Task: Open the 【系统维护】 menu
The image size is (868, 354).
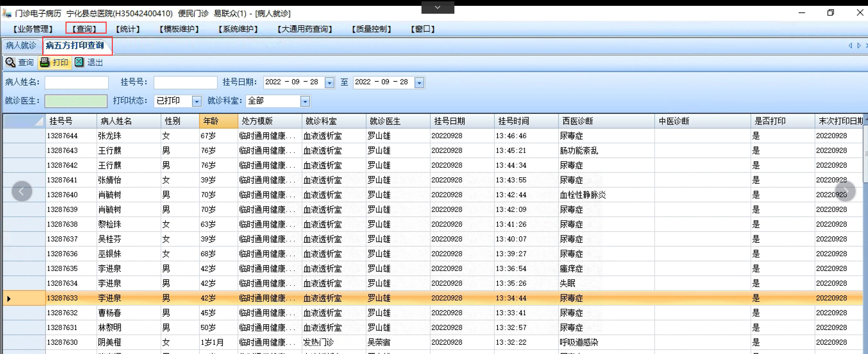Action: pos(238,29)
